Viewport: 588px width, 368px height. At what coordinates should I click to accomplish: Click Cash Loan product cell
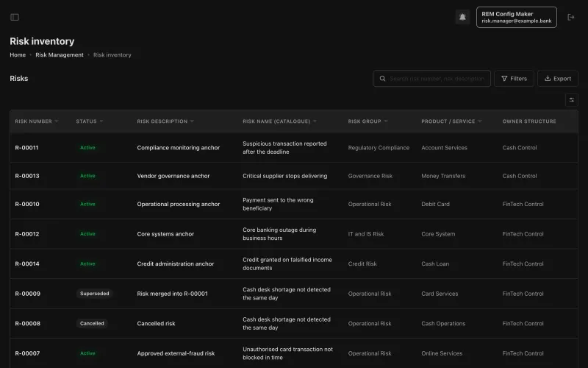(x=435, y=263)
